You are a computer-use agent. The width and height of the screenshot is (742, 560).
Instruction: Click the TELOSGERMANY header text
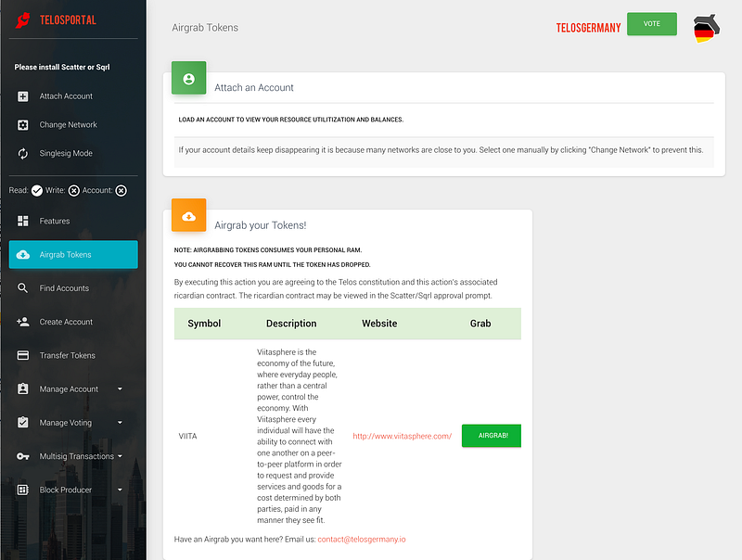click(x=588, y=28)
